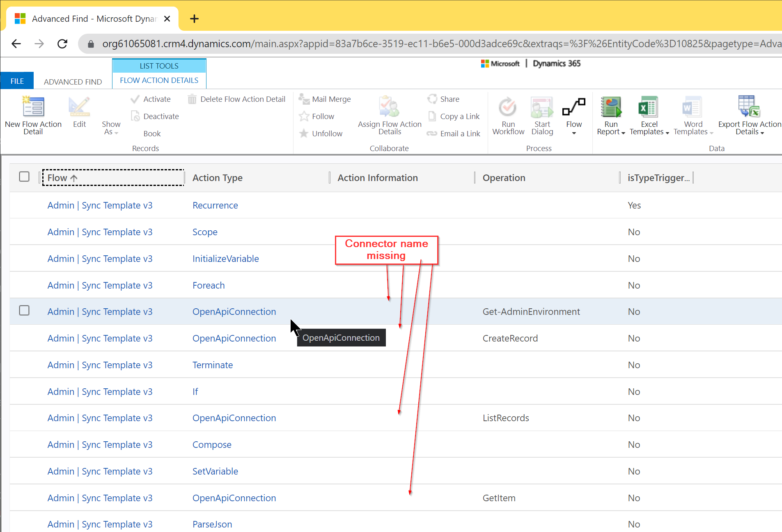The width and height of the screenshot is (782, 532).
Task: Open the Recurrence action record link
Action: pyautogui.click(x=215, y=205)
